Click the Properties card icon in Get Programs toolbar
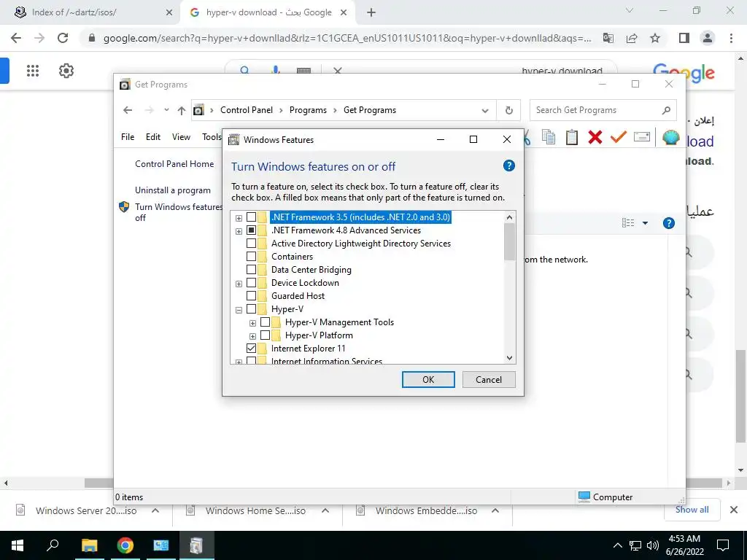The height and width of the screenshot is (560, 747). click(642, 137)
